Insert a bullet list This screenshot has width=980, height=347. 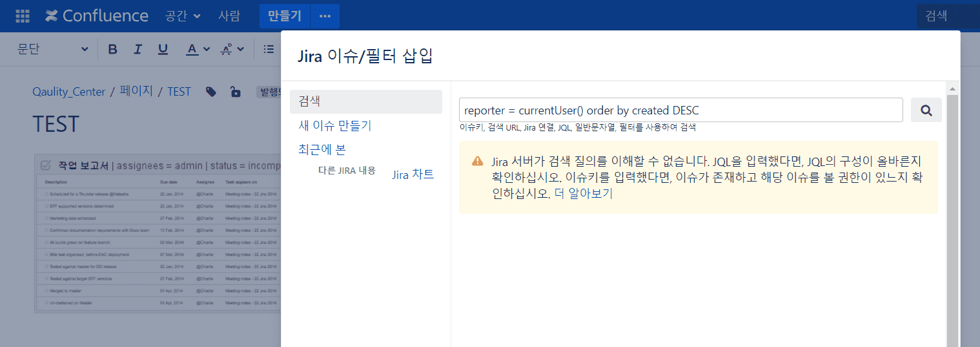[x=269, y=49]
